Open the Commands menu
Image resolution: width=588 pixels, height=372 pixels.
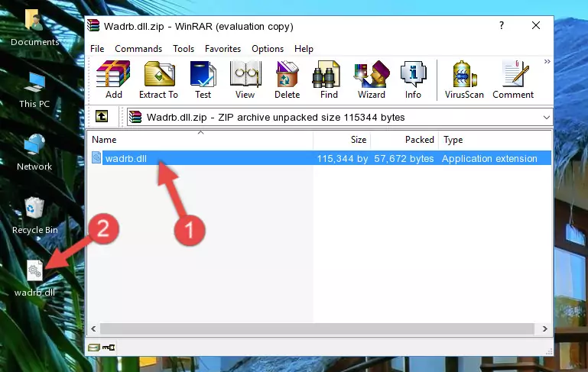(138, 49)
